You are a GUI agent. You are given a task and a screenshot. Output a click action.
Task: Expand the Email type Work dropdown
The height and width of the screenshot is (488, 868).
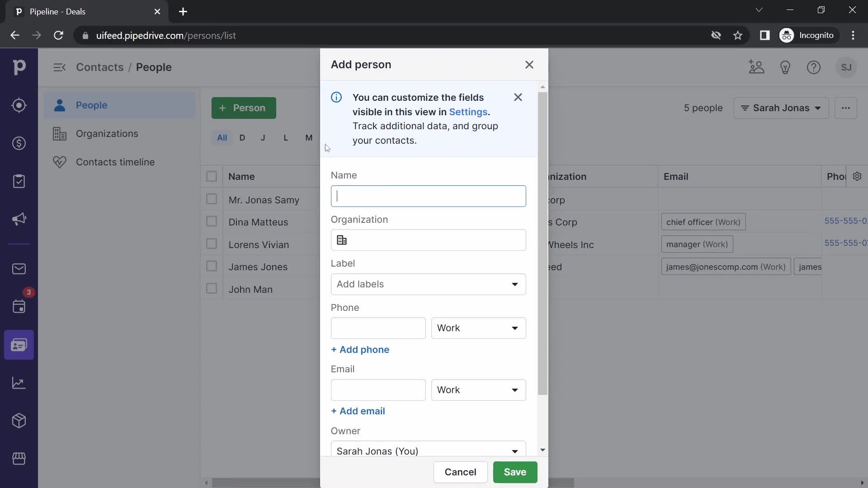click(477, 389)
